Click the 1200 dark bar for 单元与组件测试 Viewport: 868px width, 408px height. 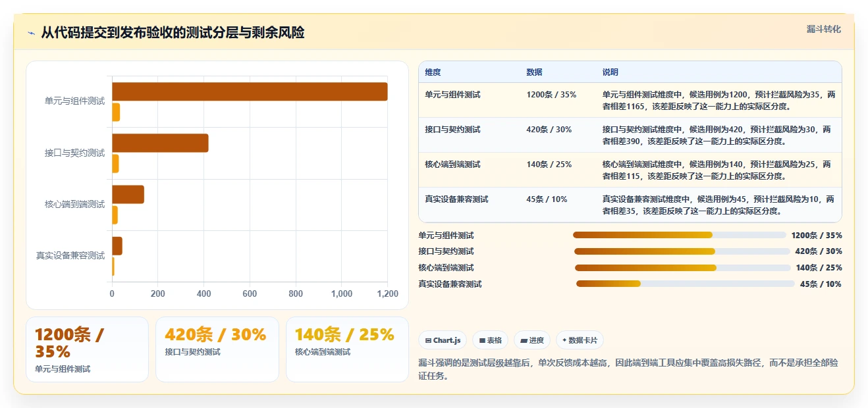[x=250, y=91]
